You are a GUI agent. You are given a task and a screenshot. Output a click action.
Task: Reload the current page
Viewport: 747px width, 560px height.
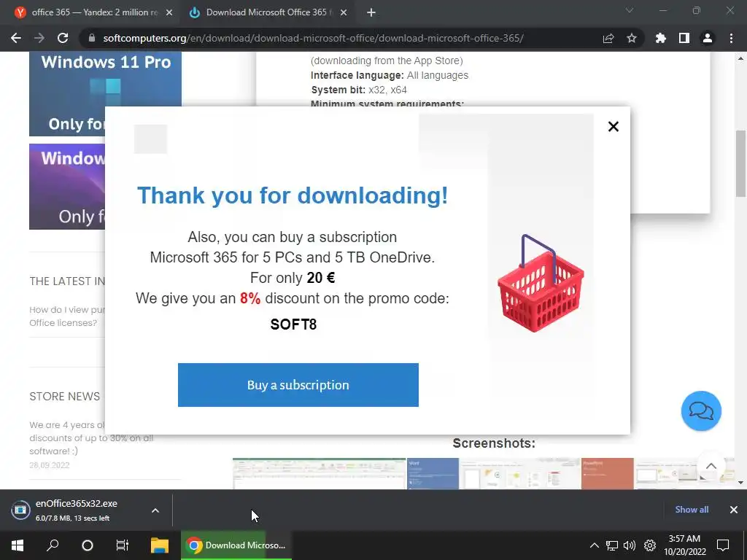(63, 38)
